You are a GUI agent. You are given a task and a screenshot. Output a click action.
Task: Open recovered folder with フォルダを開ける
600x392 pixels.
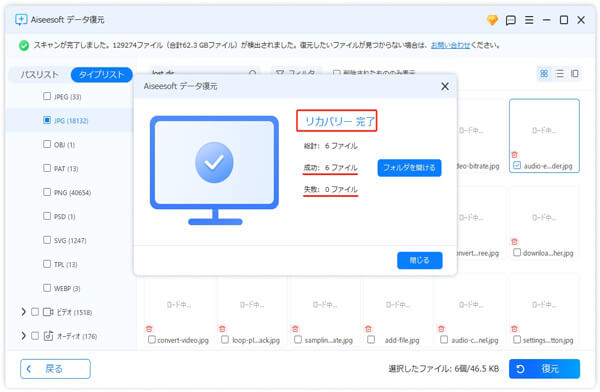point(409,168)
